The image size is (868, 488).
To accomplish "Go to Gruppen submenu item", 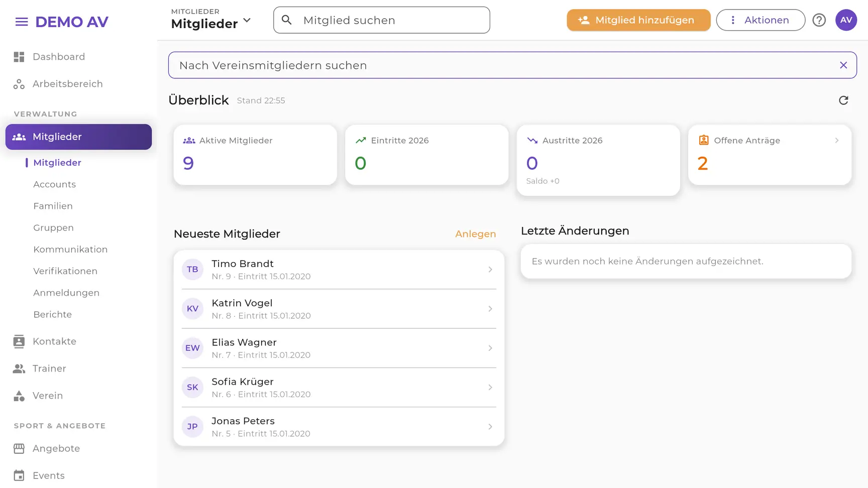I will [x=54, y=227].
